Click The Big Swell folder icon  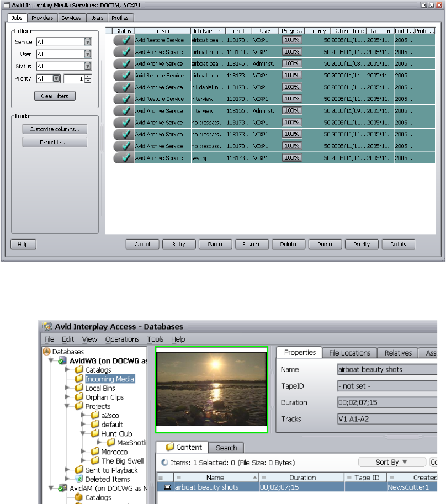pyautogui.click(x=95, y=460)
